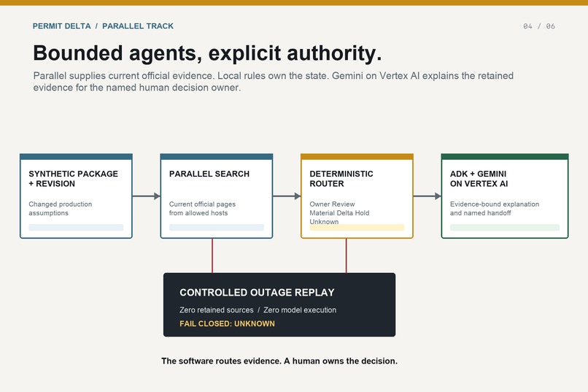Click 'Changed production assumptions' text
This screenshot has width=588, height=392.
point(60,209)
